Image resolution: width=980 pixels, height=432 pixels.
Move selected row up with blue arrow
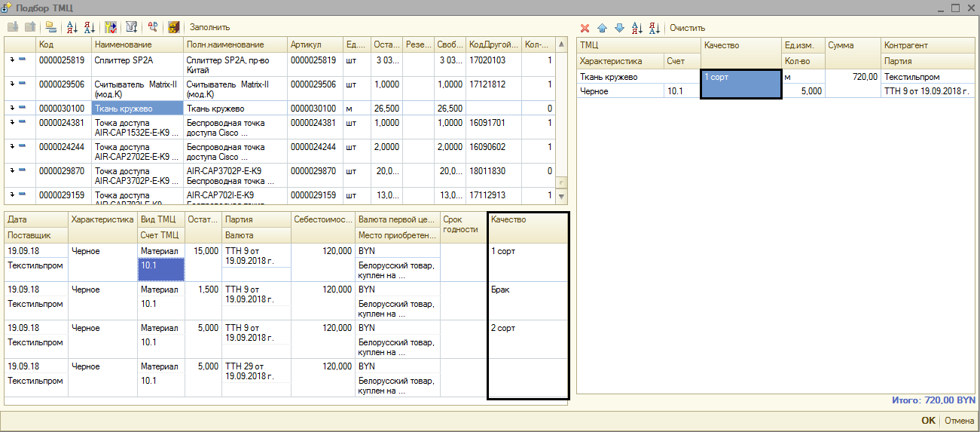point(602,28)
